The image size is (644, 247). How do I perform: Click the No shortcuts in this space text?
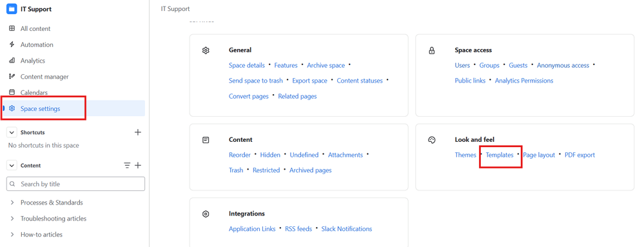(44, 146)
